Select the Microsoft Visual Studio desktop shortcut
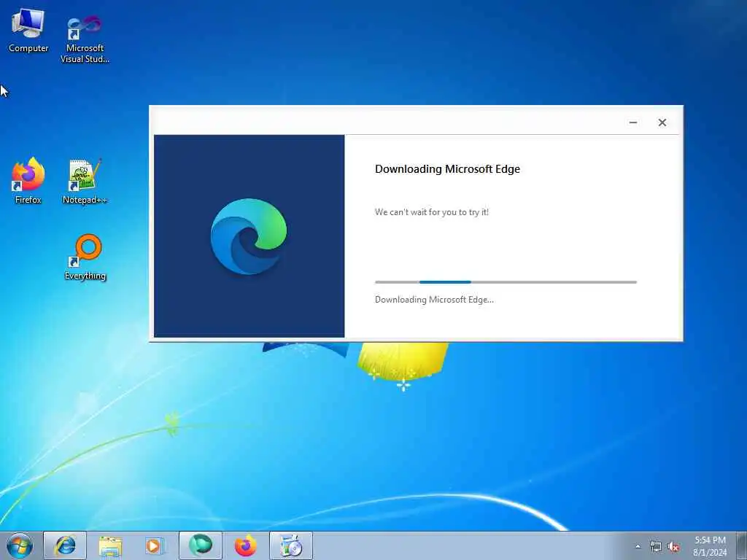 (85, 39)
